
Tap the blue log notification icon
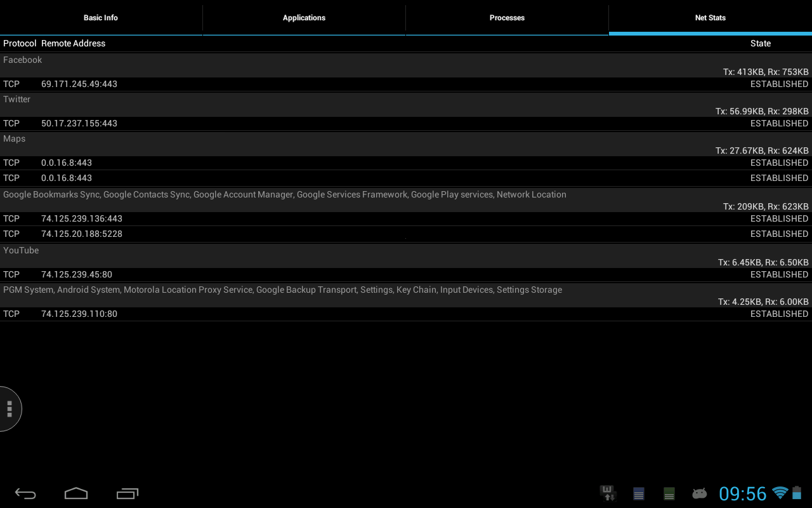(638, 493)
